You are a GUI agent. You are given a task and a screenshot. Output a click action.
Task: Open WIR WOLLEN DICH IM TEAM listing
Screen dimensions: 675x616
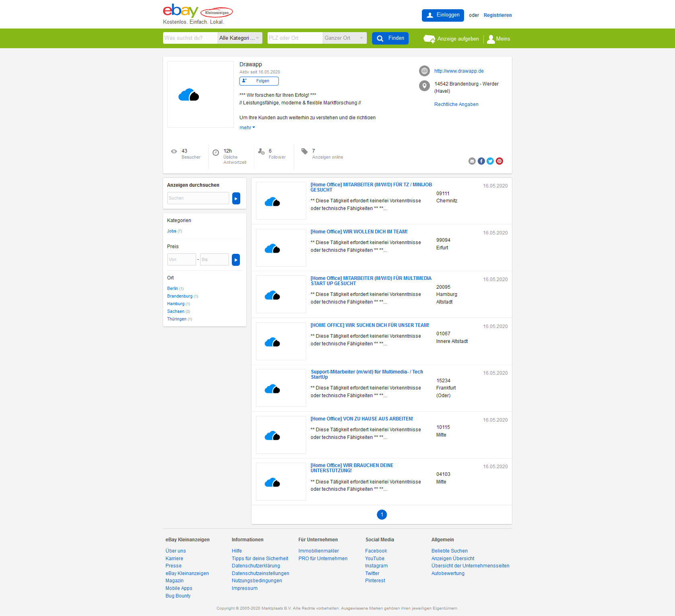click(x=359, y=232)
